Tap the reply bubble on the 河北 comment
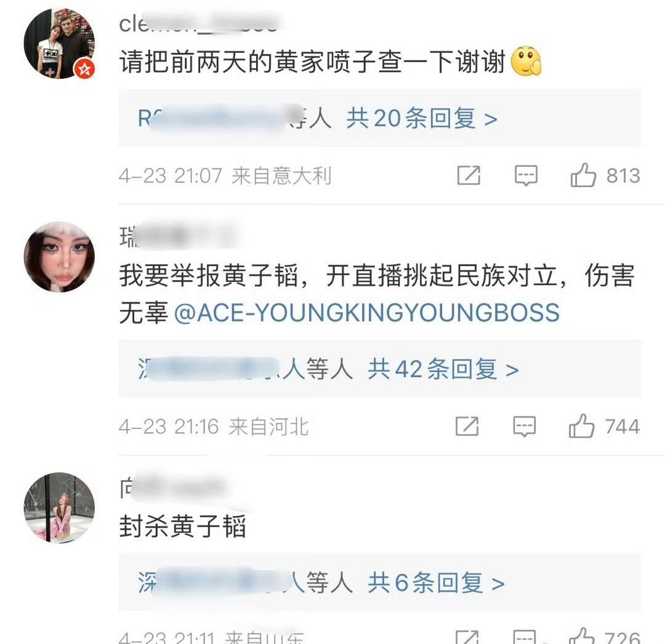 click(524, 427)
